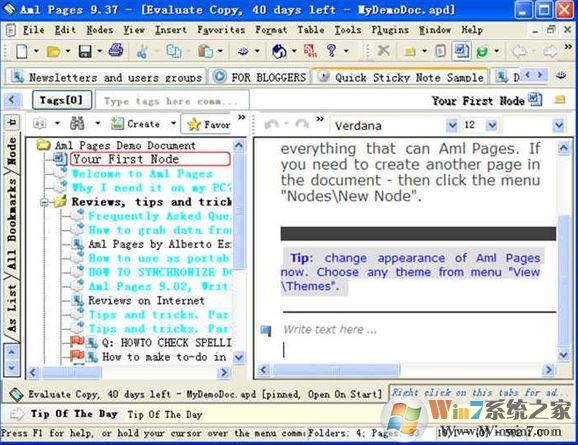Click the Redo arrow in editor toolbar
The height and width of the screenshot is (445, 578).
pos(302,124)
